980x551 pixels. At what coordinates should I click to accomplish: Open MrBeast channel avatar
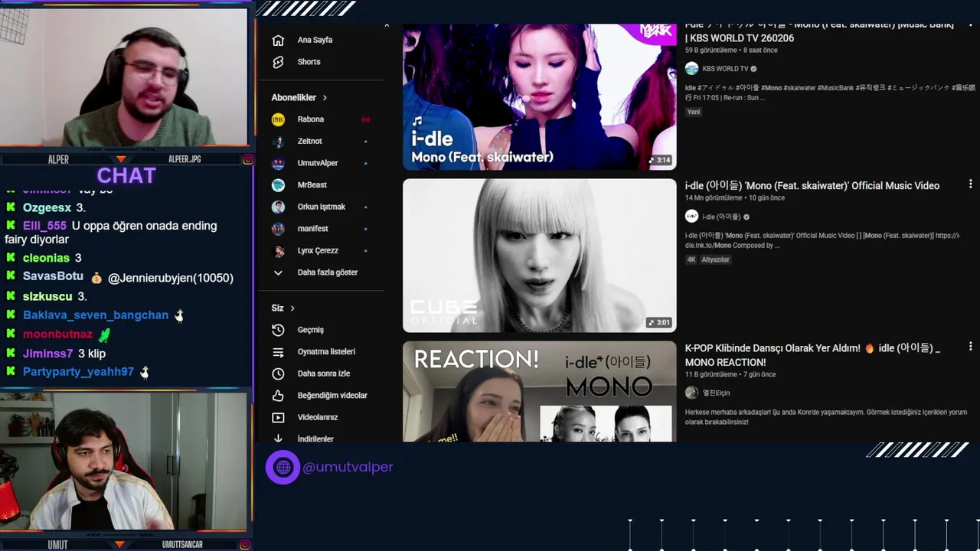point(278,185)
